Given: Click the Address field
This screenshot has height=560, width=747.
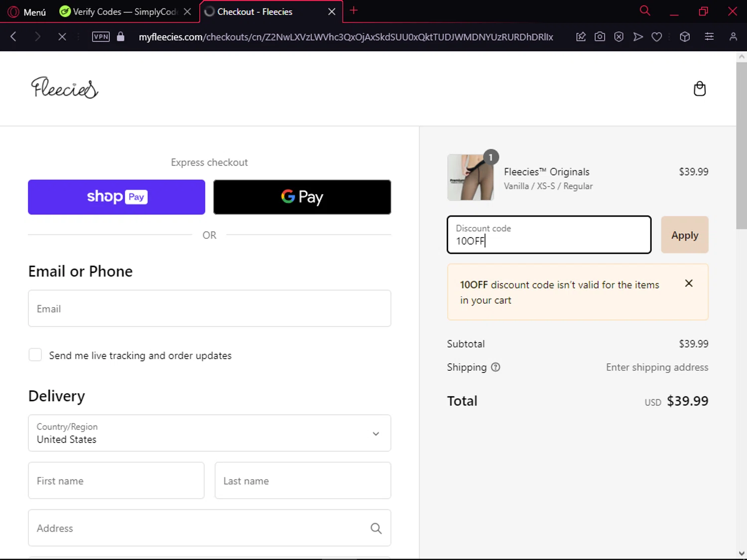Looking at the screenshot, I should (210, 528).
